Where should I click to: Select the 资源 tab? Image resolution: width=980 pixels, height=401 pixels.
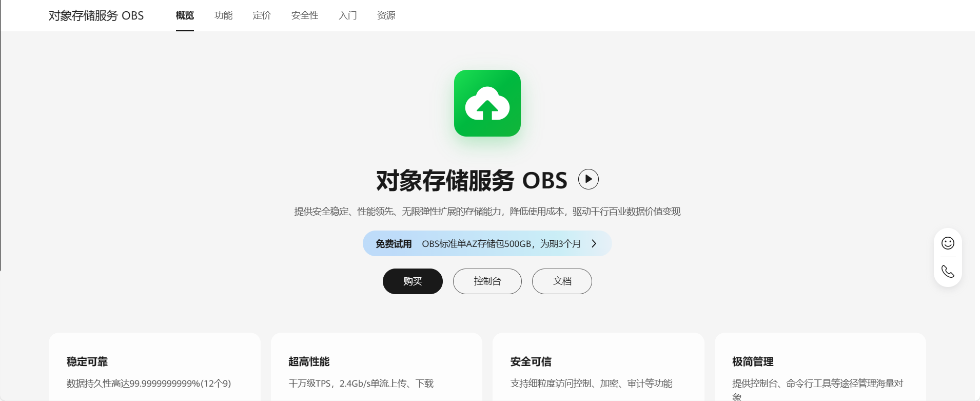pyautogui.click(x=386, y=15)
